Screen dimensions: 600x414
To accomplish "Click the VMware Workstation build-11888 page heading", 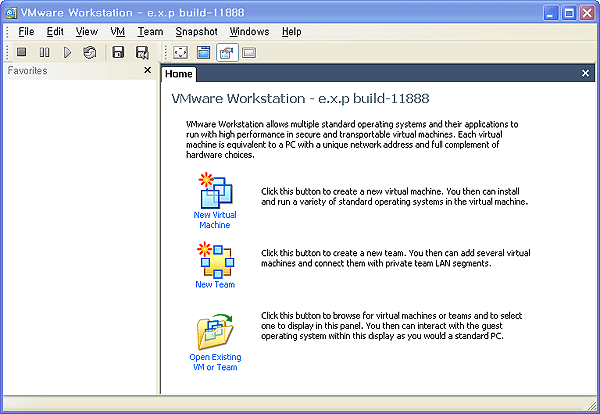I will (x=300, y=99).
